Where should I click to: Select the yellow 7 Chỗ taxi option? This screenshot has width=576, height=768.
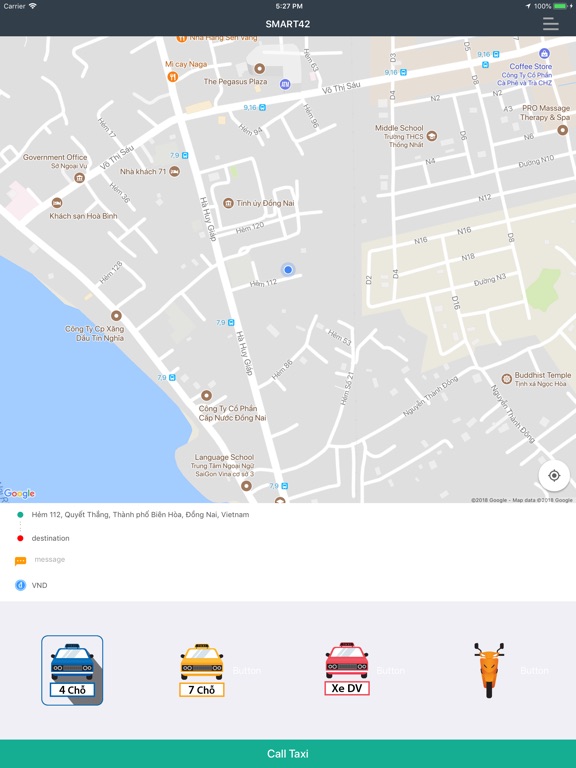(x=202, y=670)
